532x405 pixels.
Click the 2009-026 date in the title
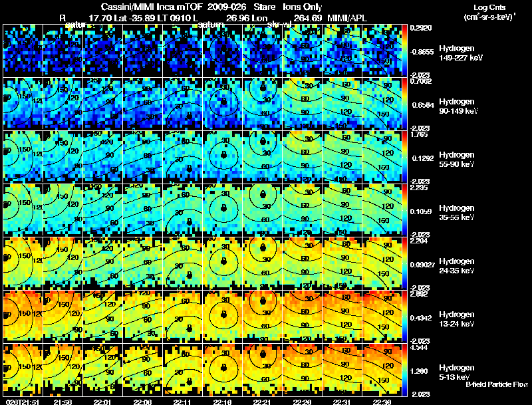point(226,7)
